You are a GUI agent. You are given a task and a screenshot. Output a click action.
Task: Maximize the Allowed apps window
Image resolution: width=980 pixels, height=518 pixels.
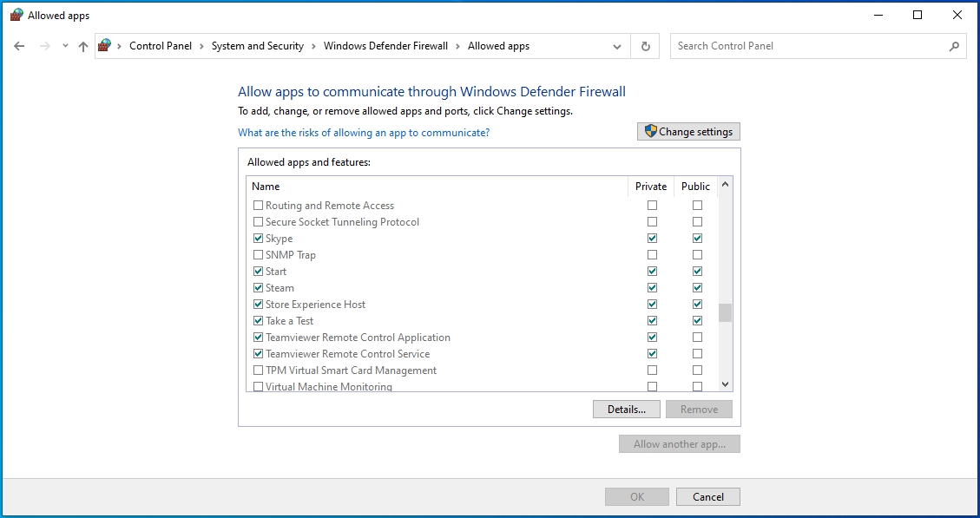pyautogui.click(x=918, y=15)
